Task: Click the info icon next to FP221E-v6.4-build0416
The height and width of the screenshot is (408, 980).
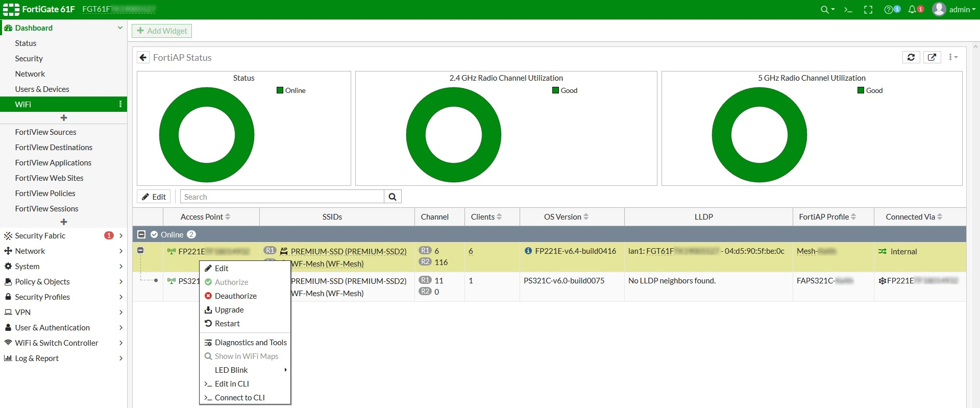Action: tap(528, 251)
